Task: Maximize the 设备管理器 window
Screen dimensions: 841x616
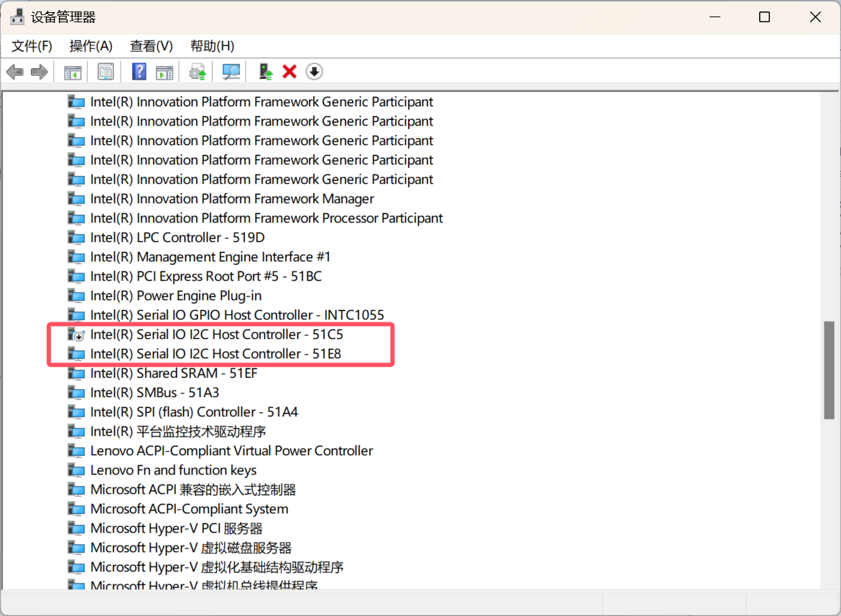Action: (764, 17)
